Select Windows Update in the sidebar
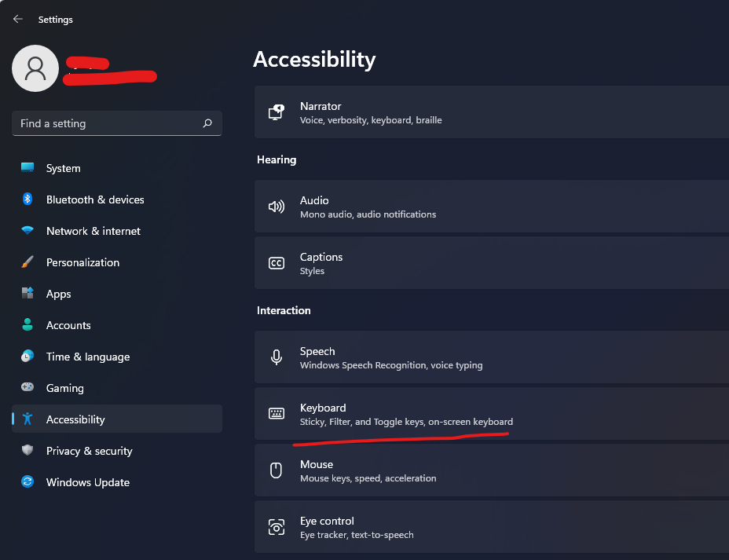This screenshot has width=729, height=560. (87, 482)
